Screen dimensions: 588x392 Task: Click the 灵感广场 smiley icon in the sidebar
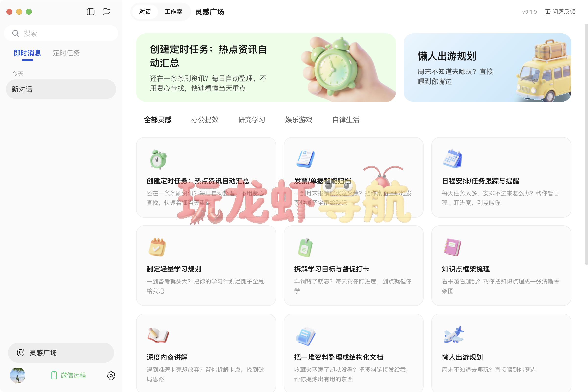point(21,353)
